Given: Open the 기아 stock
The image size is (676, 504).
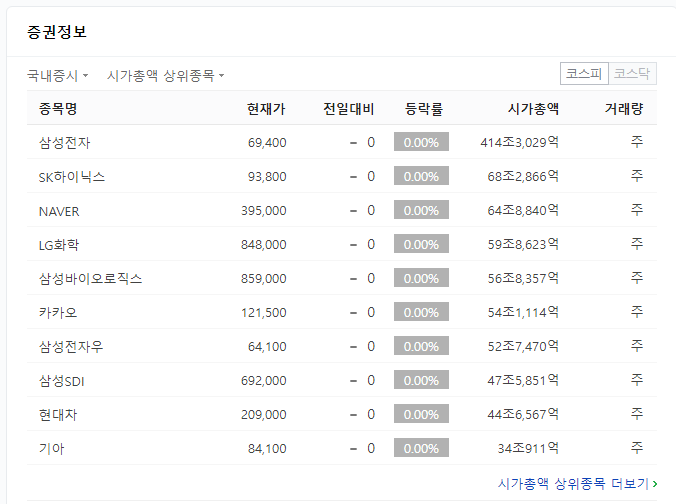Looking at the screenshot, I should [x=51, y=449].
